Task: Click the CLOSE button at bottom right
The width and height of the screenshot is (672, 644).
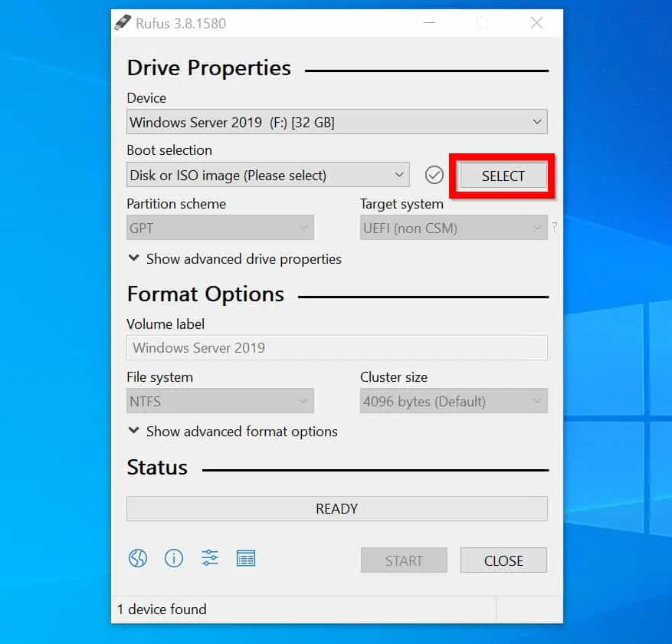Action: click(x=503, y=560)
